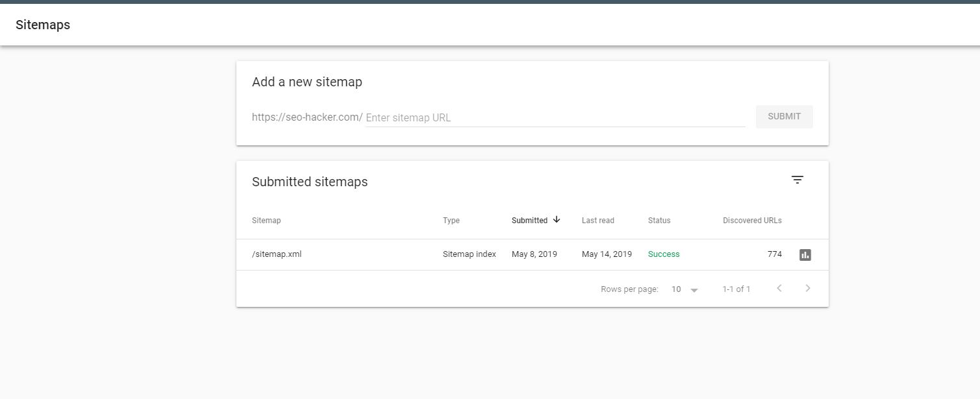Sort by the Sitemap column header
This screenshot has height=399, width=980.
[x=266, y=221]
